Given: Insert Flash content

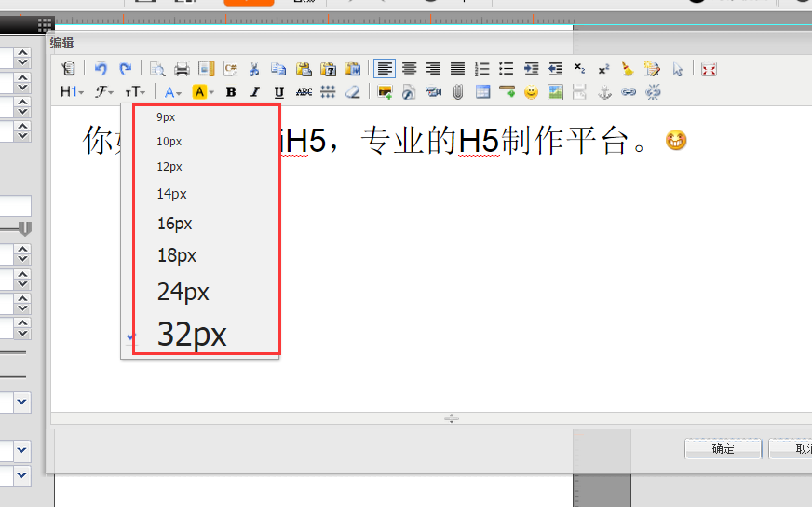Looking at the screenshot, I should [409, 91].
